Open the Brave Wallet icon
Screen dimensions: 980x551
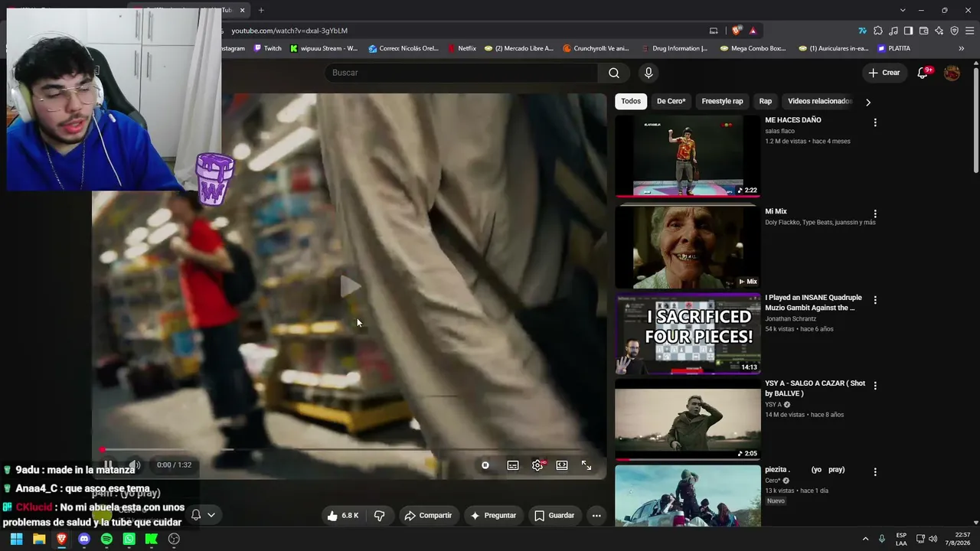coord(923,31)
